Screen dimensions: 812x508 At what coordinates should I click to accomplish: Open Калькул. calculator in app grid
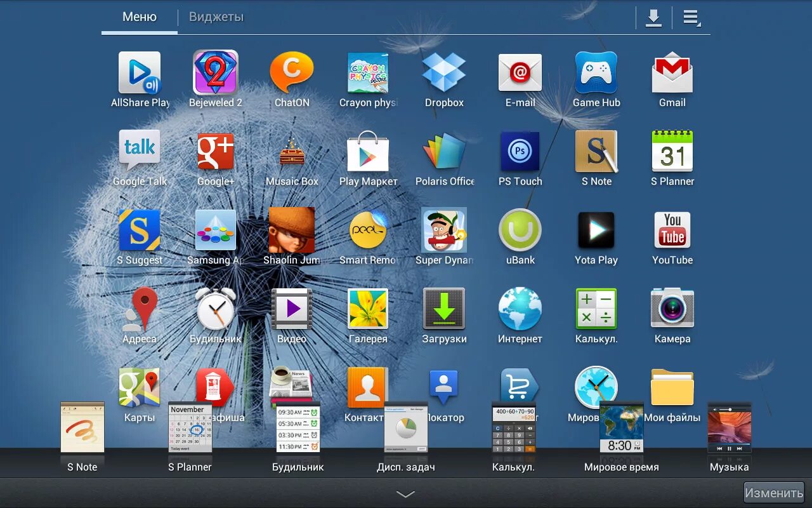(x=596, y=309)
